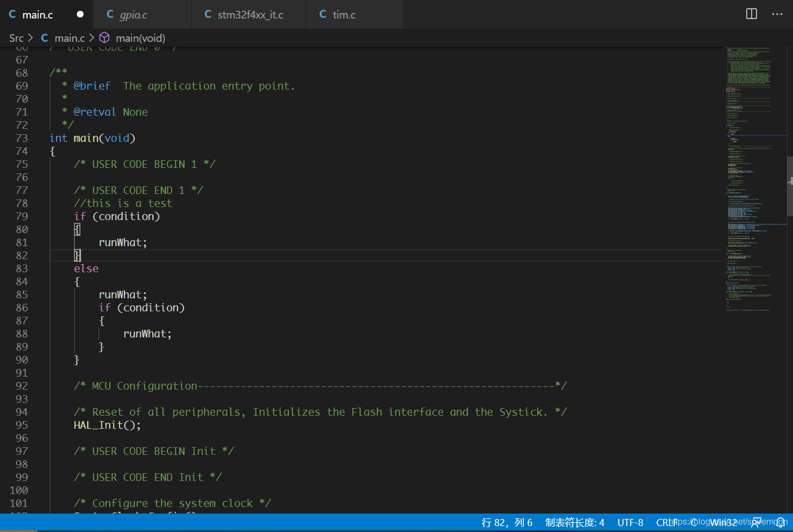Screen dimensions: 793x532
Task: Click the highlighted opening brace on line 80
Action: [x=77, y=229]
